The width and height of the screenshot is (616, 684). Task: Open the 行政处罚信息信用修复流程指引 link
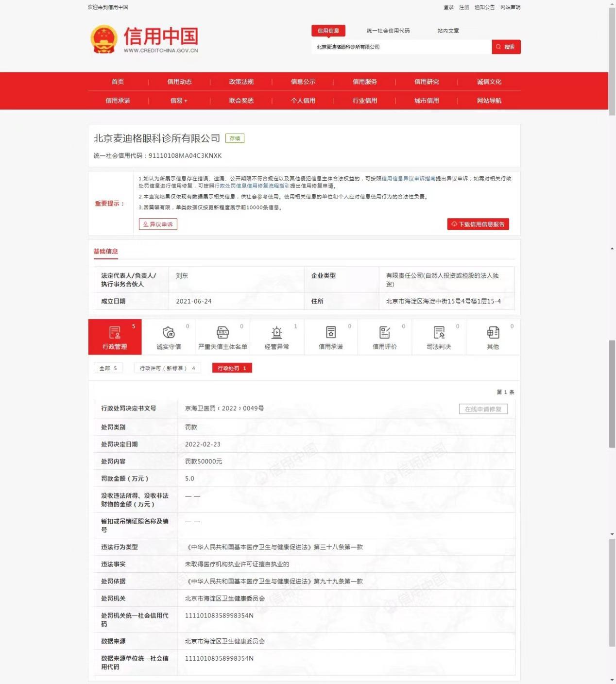point(252,186)
